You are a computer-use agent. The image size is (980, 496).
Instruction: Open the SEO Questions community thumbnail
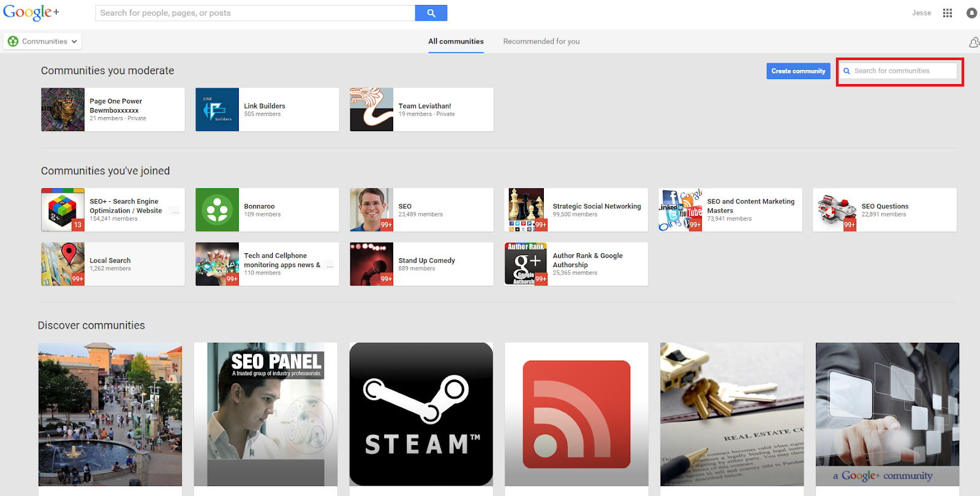(834, 210)
